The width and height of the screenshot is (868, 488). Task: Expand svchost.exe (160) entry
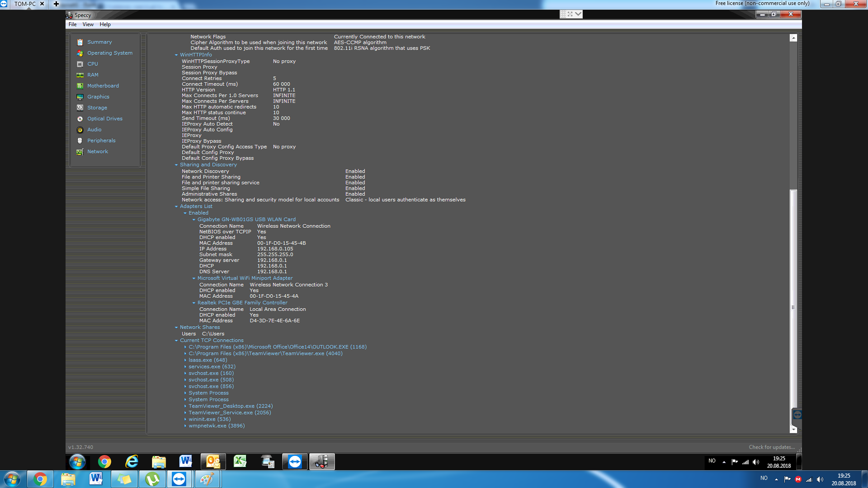coord(185,373)
